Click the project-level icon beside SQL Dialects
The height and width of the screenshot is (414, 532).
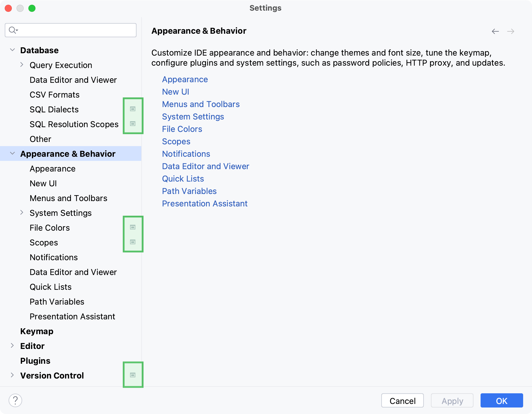[133, 109]
